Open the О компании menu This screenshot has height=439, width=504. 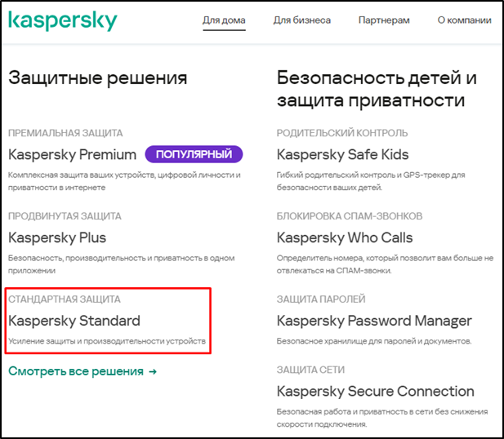tap(464, 20)
